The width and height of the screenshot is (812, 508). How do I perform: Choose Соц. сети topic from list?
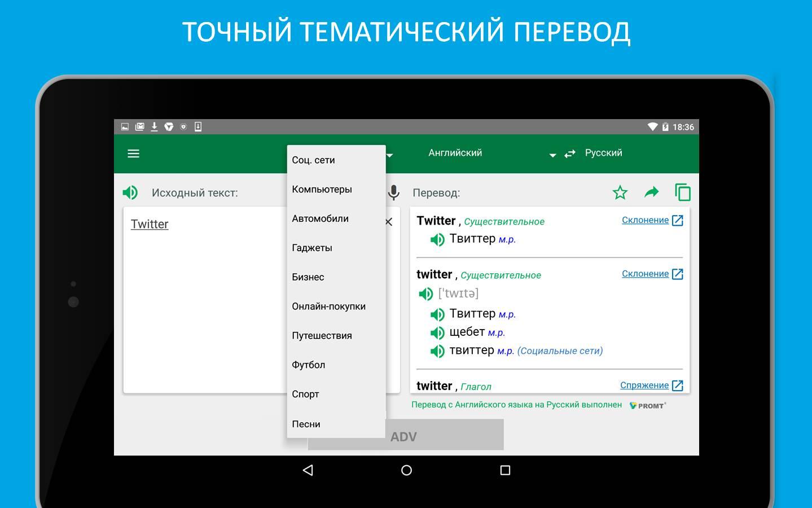click(x=313, y=160)
